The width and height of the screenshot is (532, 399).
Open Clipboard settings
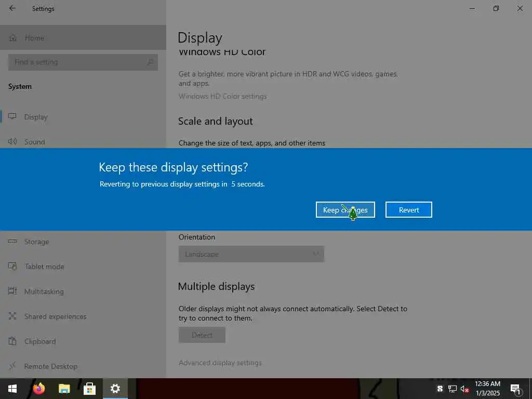[x=83, y=341]
